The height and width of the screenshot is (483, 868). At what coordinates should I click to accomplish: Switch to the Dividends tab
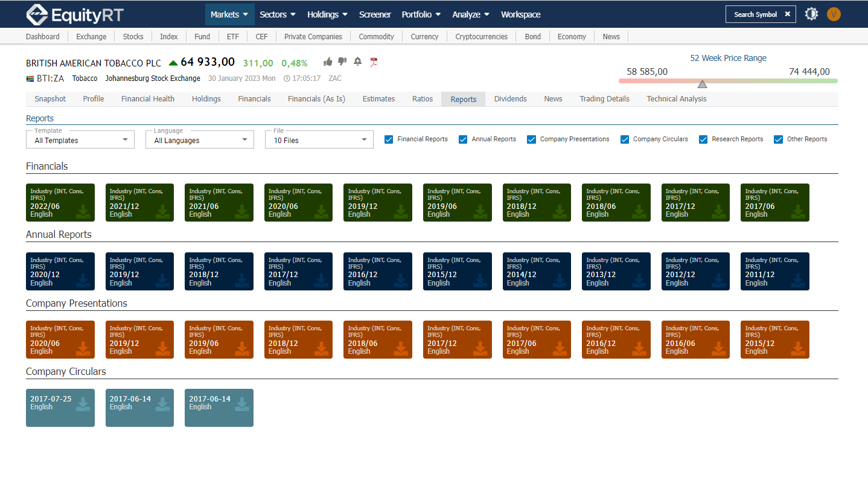click(x=511, y=99)
